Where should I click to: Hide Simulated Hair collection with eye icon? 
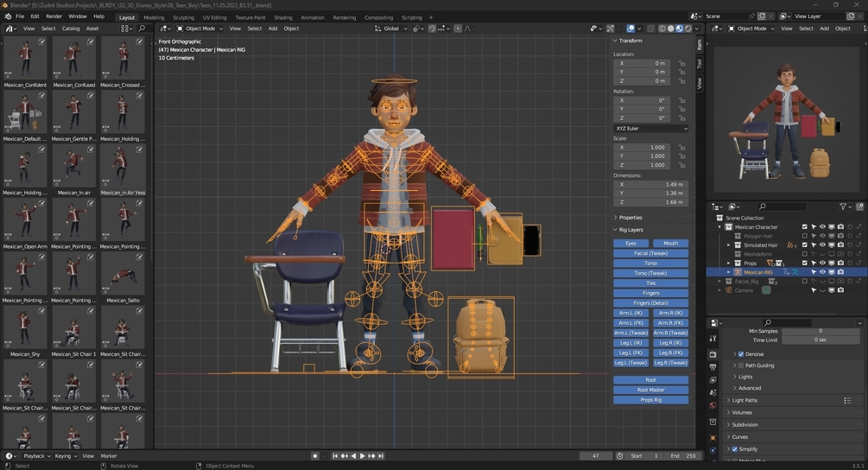(x=822, y=245)
